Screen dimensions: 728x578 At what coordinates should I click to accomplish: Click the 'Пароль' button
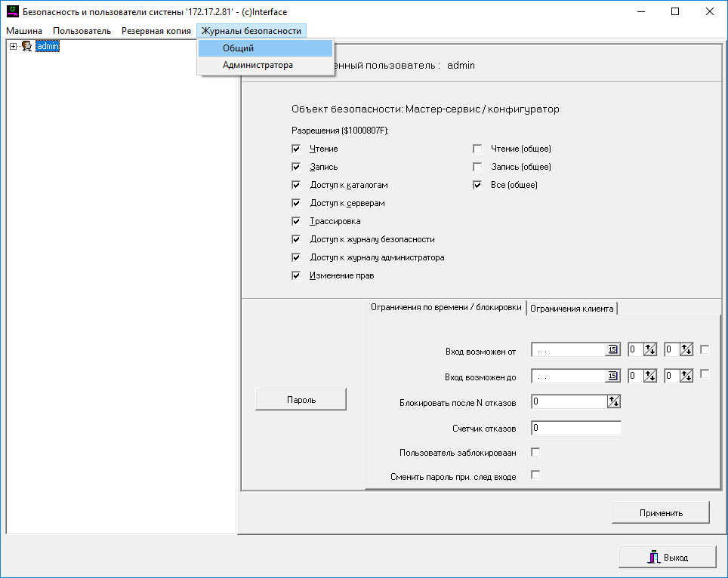[x=301, y=399]
